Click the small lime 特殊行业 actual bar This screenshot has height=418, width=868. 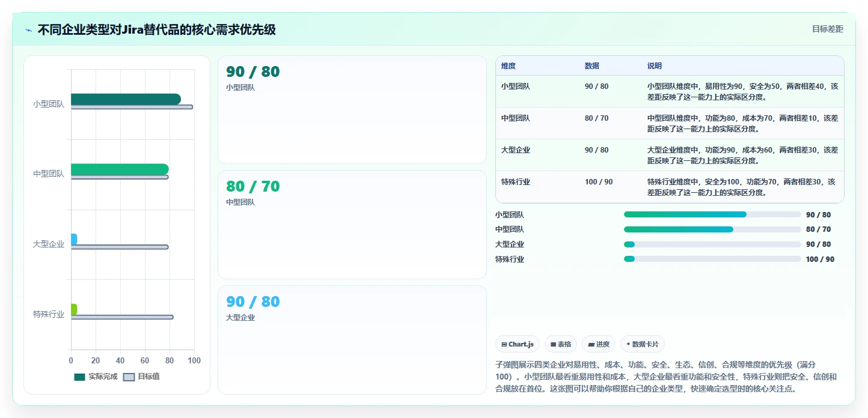click(x=74, y=309)
